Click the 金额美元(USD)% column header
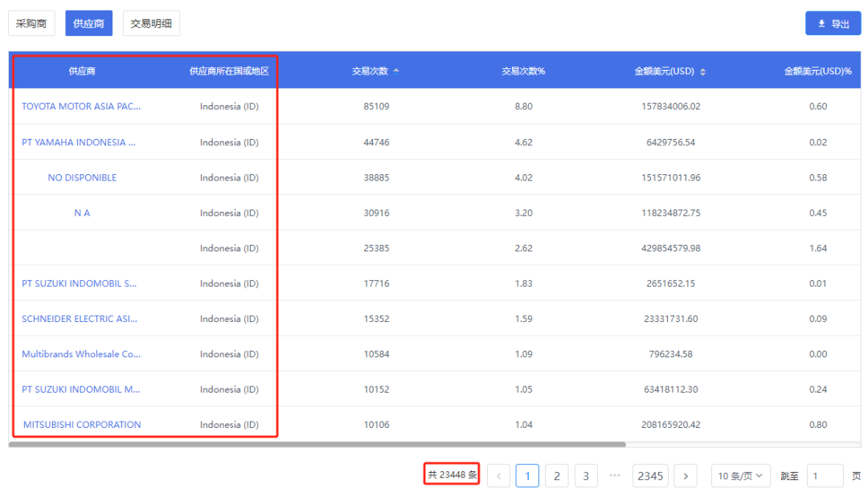The height and width of the screenshot is (497, 868). click(x=817, y=71)
